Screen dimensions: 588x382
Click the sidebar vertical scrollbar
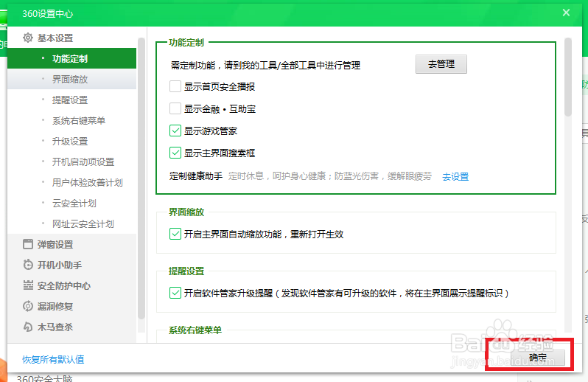click(x=141, y=178)
